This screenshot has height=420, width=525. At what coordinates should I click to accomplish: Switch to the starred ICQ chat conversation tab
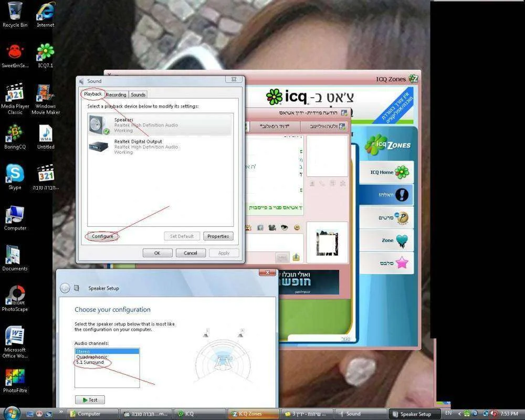point(275,127)
